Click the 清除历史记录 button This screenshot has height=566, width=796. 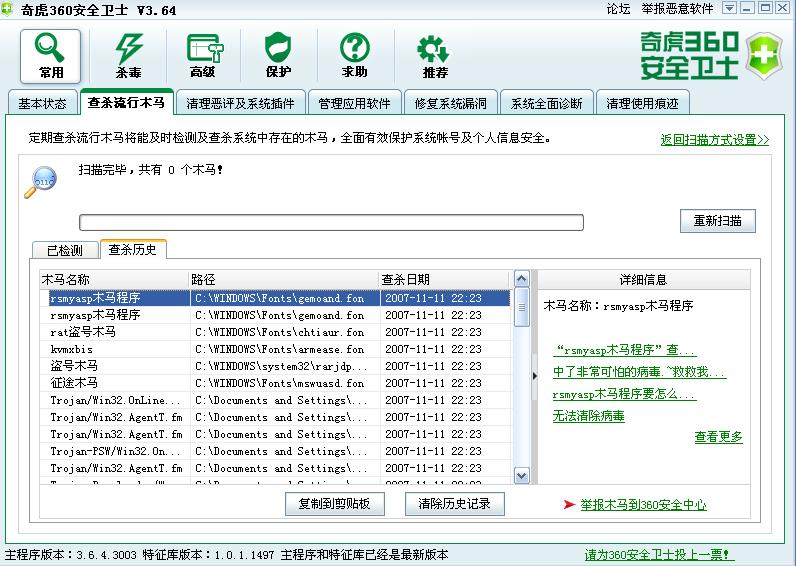[454, 504]
